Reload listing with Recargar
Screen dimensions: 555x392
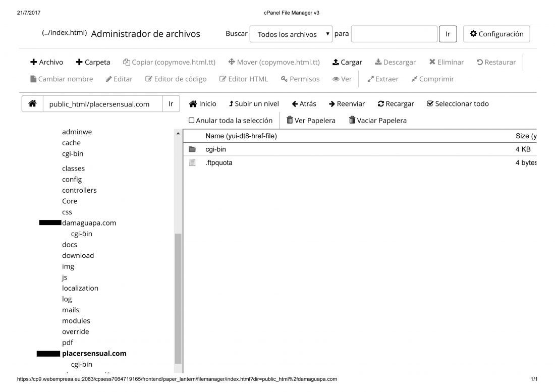click(396, 103)
